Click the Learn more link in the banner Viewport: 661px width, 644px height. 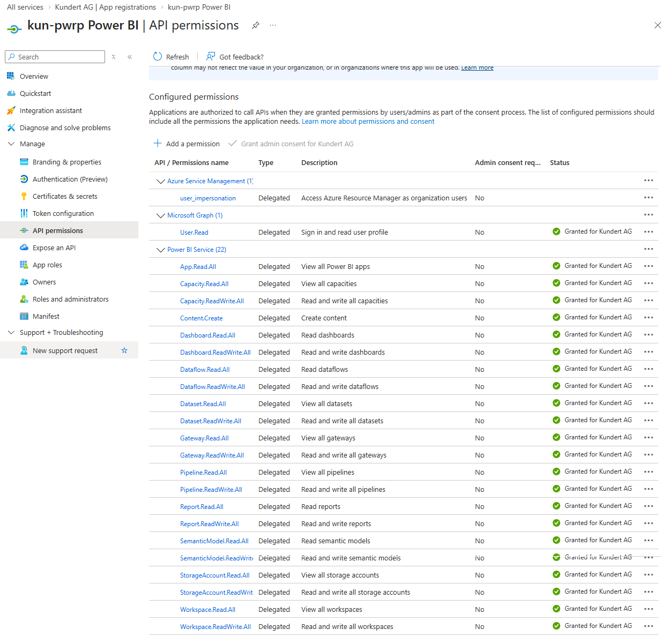click(477, 68)
